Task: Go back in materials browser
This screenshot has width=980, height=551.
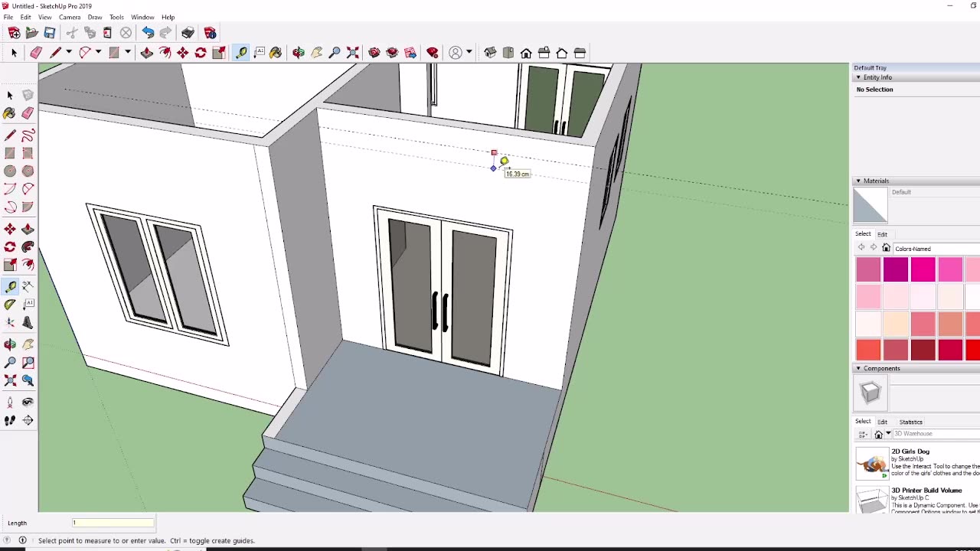Action: coord(861,248)
